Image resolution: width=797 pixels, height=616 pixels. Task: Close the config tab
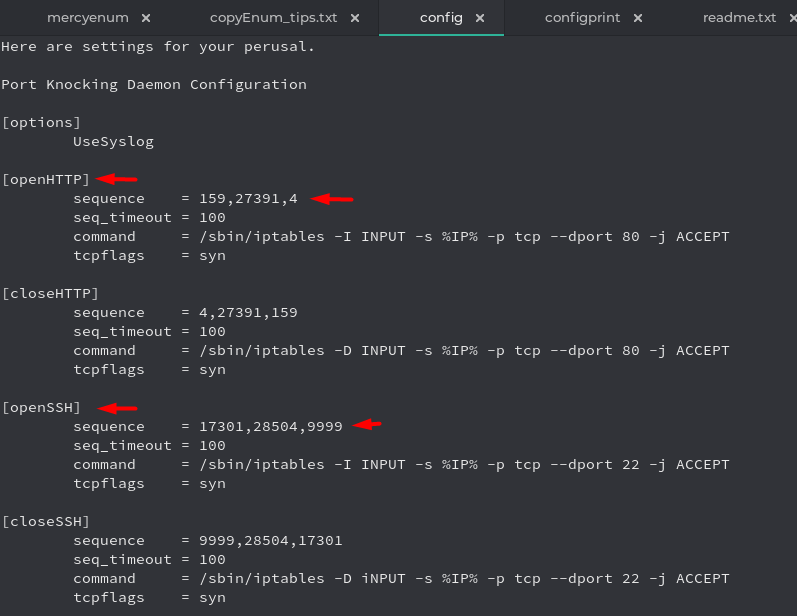(x=480, y=18)
